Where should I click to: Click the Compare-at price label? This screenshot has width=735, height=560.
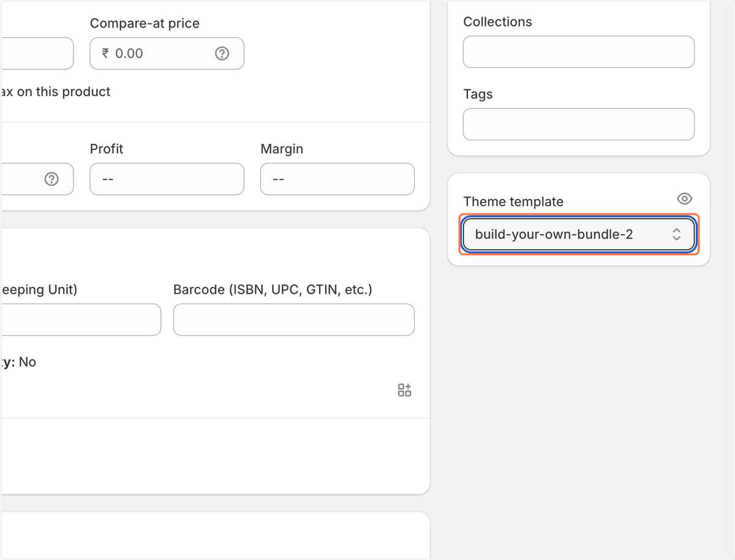[145, 23]
